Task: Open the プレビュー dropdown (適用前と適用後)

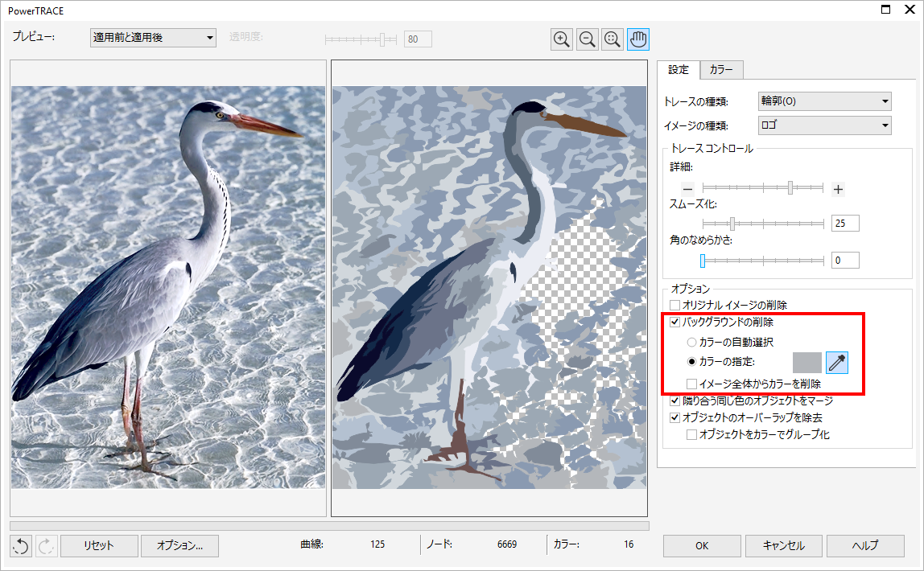Action: [153, 38]
